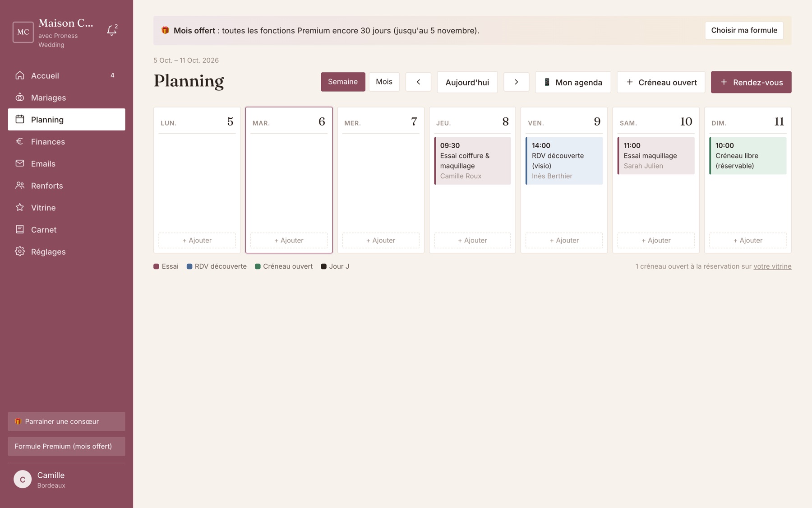Click the Accueil home icon
812x508 pixels.
(20, 75)
